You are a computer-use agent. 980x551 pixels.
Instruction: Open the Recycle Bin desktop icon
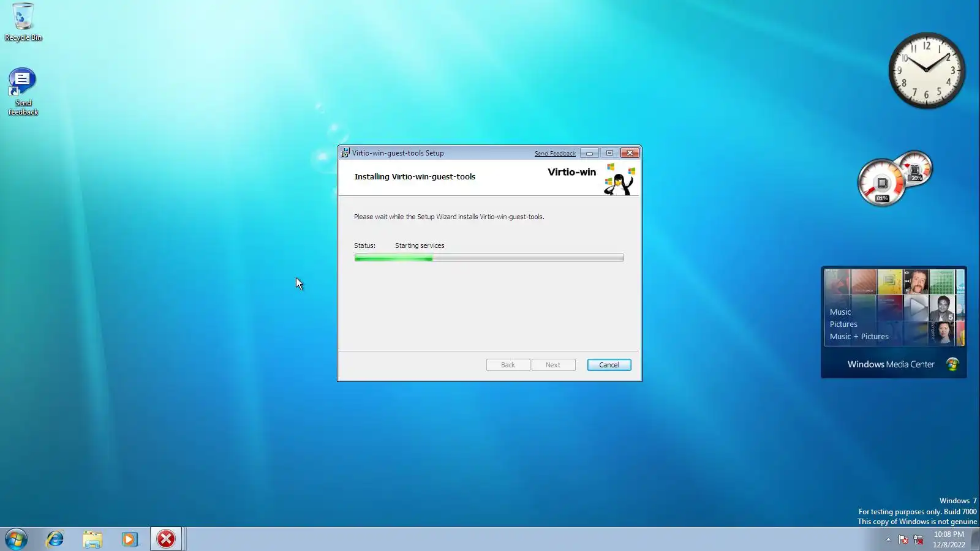click(x=23, y=22)
